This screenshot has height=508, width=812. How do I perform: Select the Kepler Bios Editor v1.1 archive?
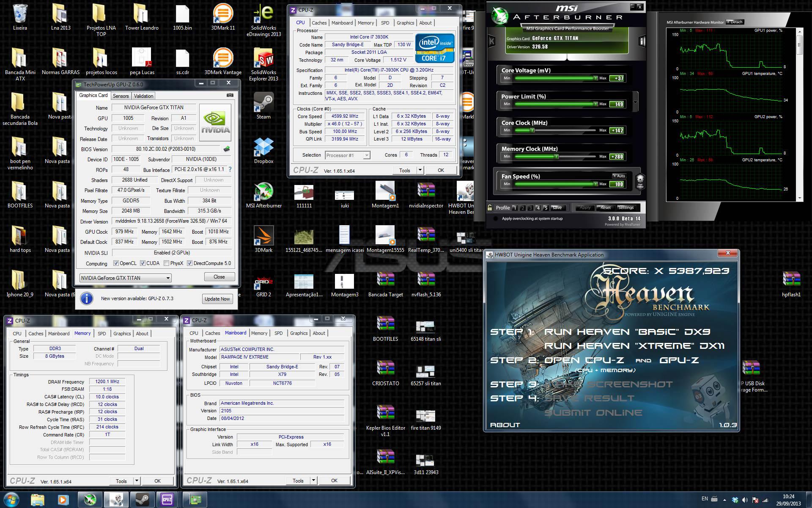[385, 420]
